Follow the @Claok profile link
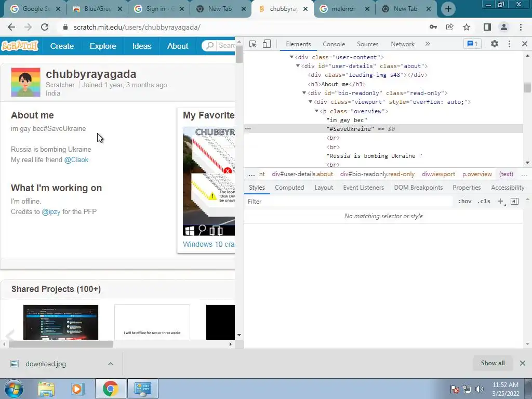This screenshot has width=532, height=399. [76, 160]
